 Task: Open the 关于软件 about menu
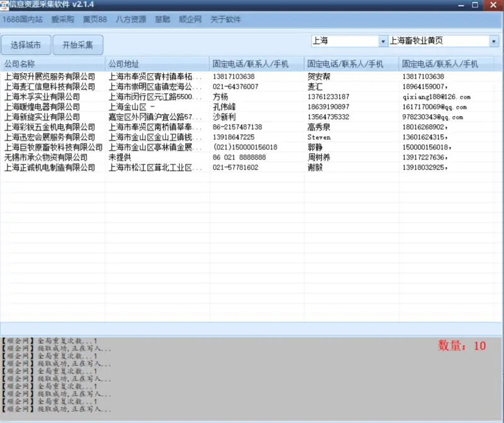(224, 20)
